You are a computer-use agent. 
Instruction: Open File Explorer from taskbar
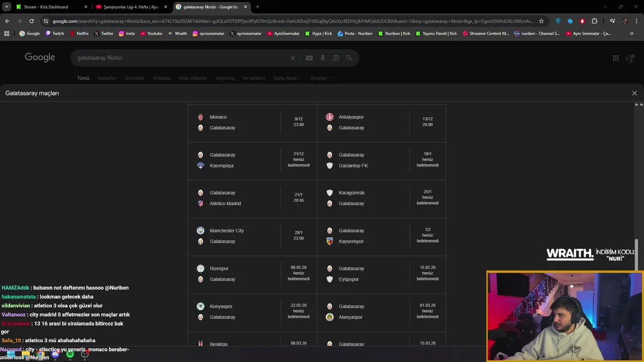pyautogui.click(x=26, y=354)
